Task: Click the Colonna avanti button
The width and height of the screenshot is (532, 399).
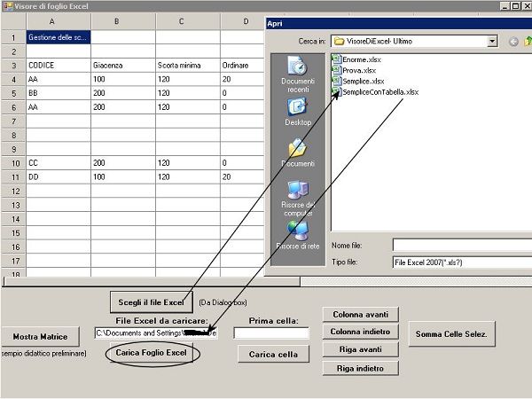Action: point(360,314)
